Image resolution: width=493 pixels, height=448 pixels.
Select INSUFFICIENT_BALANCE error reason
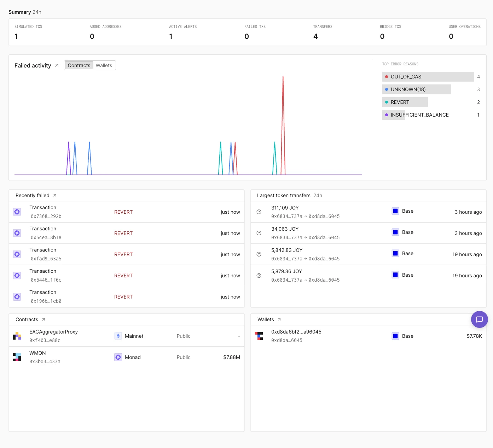pyautogui.click(x=416, y=115)
